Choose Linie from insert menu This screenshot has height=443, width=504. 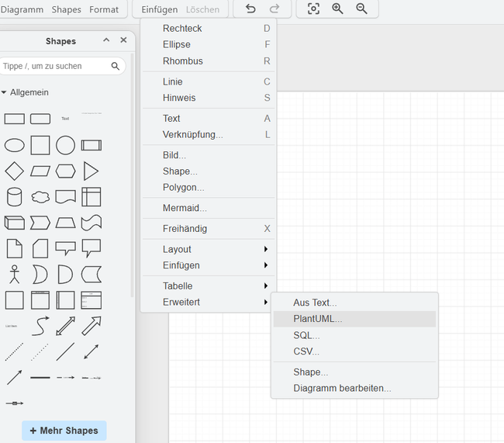(x=209, y=81)
